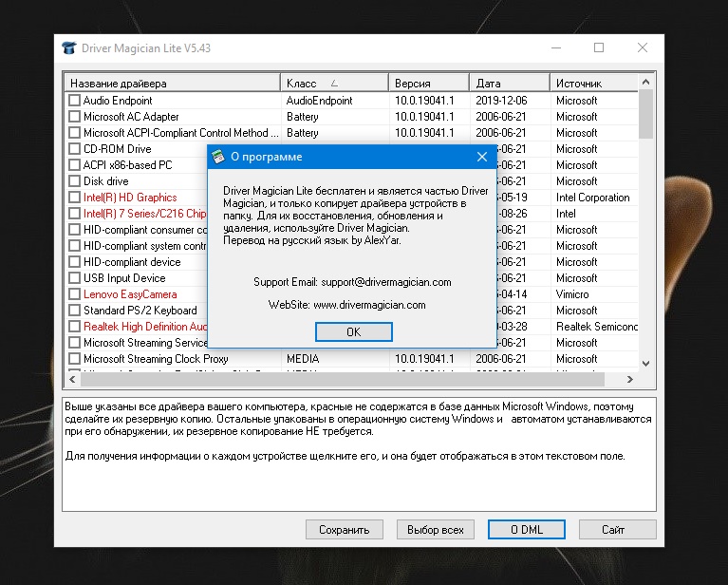The width and height of the screenshot is (728, 585).
Task: Click the horizontal scroll right arrow
Action: tap(630, 379)
